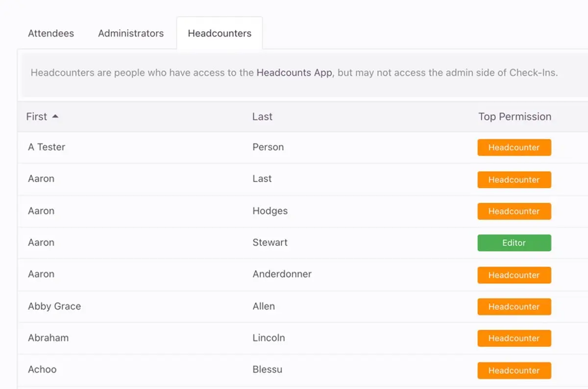Open the Headcounts App link
This screenshot has width=588, height=389.
pyautogui.click(x=294, y=73)
